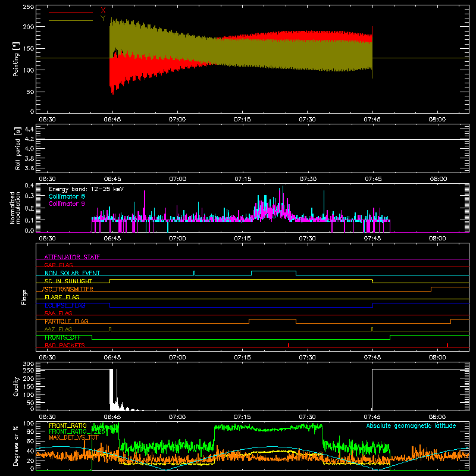Select the 'Y' legend label in Pointing plot
This screenshot has width=476, height=476.
click(103, 18)
